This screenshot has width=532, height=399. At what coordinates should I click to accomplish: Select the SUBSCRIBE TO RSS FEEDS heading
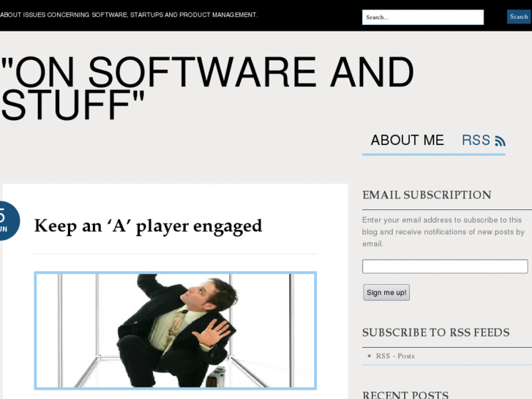point(435,332)
